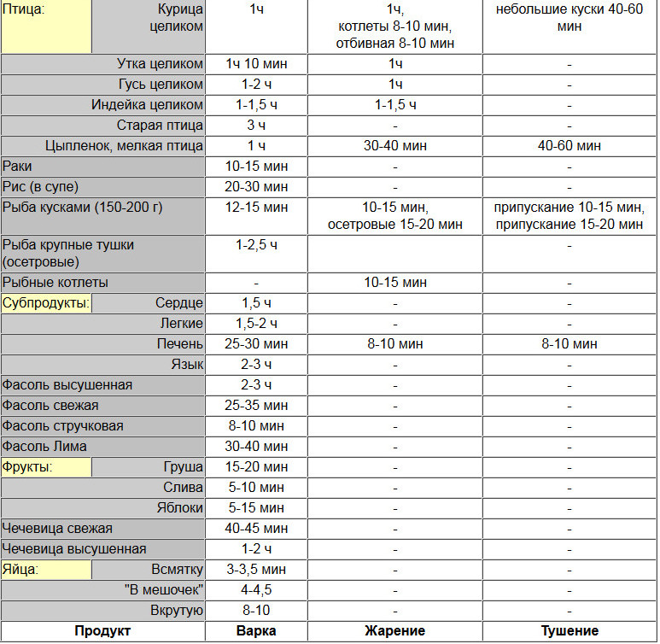This screenshot has height=644, width=660.
Task: Click '5-15 мин' boiling time value
Action: [256, 508]
